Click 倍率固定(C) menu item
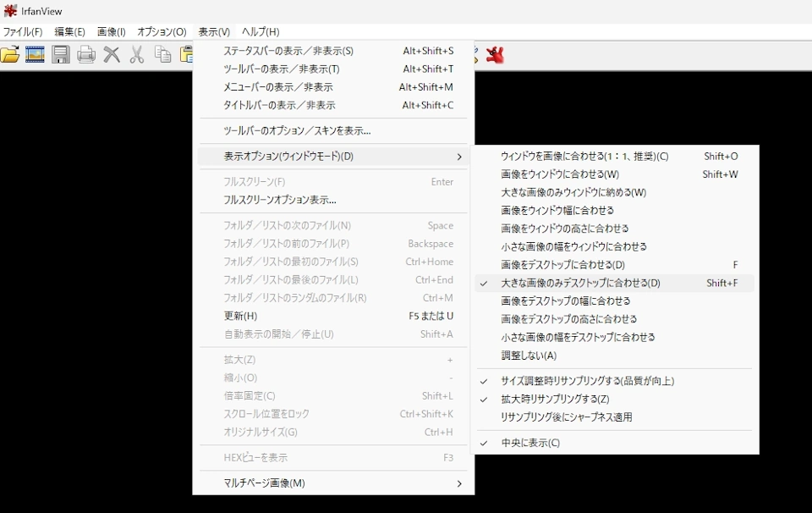The width and height of the screenshot is (812, 513). point(333,396)
